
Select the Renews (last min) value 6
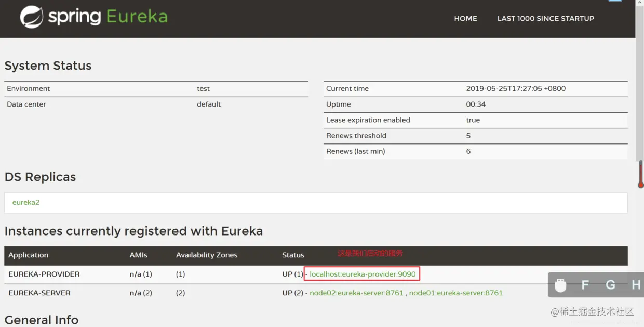[468, 151]
